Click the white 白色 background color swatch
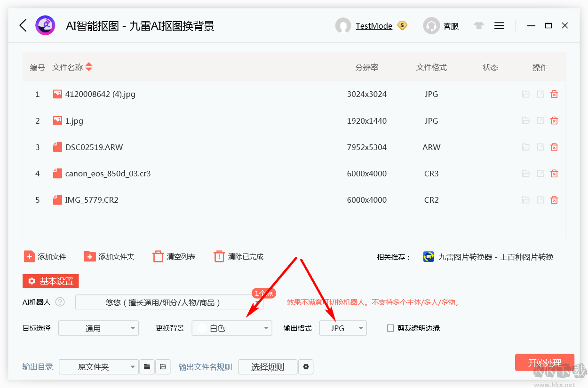The image size is (588, 388). 202,328
